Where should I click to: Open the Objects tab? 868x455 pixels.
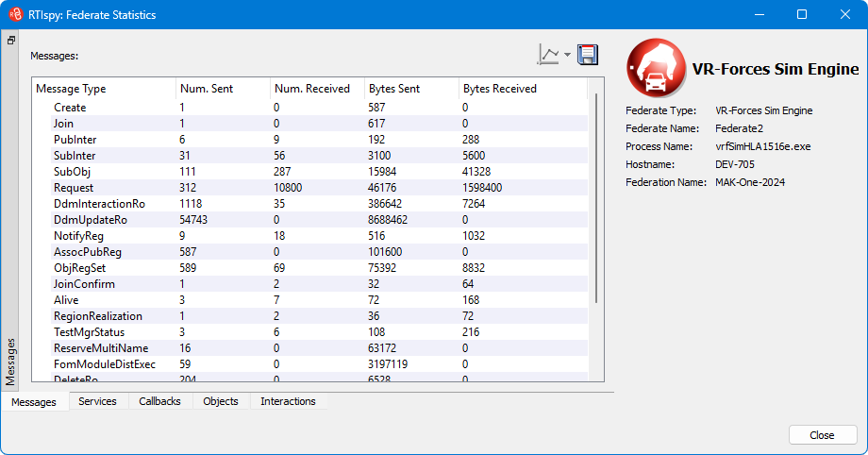[221, 401]
